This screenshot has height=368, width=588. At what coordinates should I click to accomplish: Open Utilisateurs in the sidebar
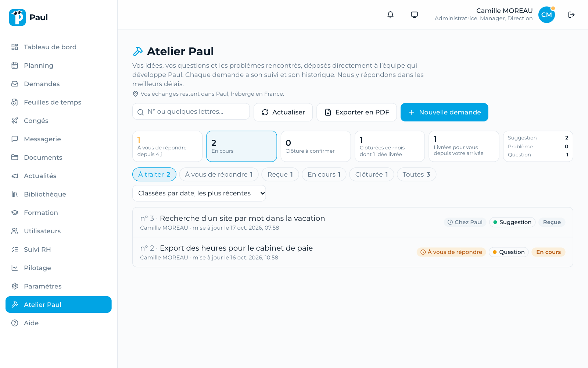pos(58,231)
